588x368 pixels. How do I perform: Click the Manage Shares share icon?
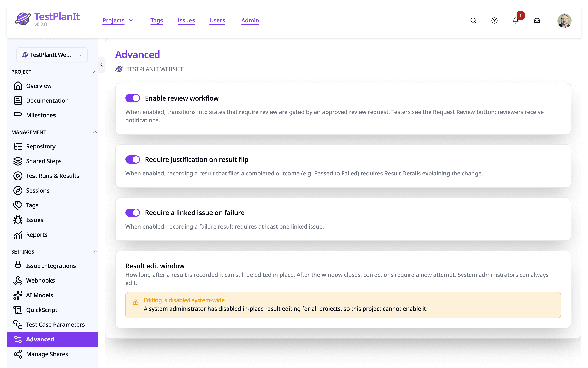pyautogui.click(x=18, y=354)
